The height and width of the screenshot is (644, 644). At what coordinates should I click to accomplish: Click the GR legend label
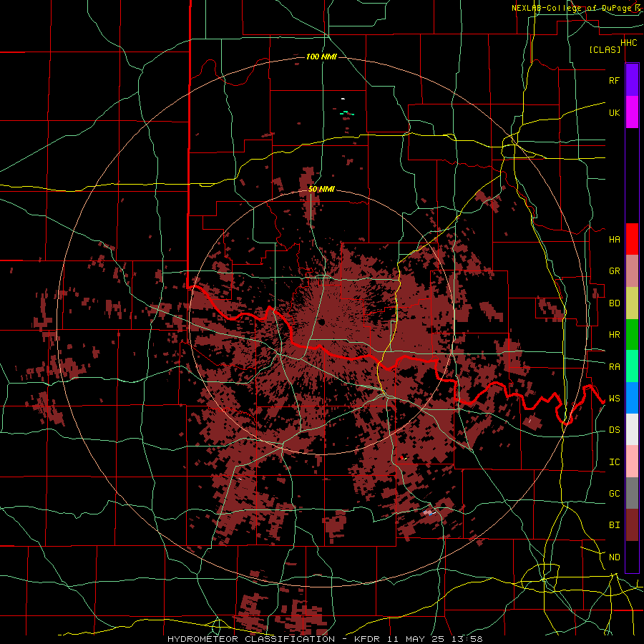point(614,271)
